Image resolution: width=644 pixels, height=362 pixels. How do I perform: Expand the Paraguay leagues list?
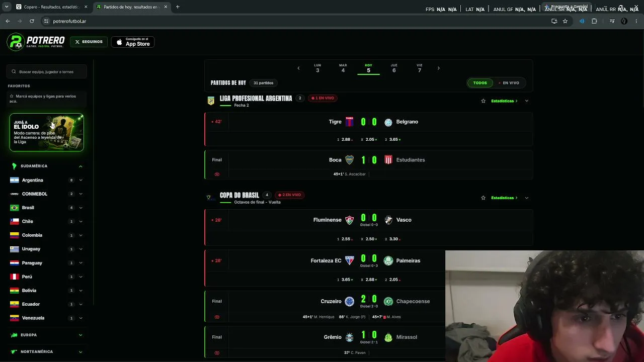pyautogui.click(x=80, y=263)
